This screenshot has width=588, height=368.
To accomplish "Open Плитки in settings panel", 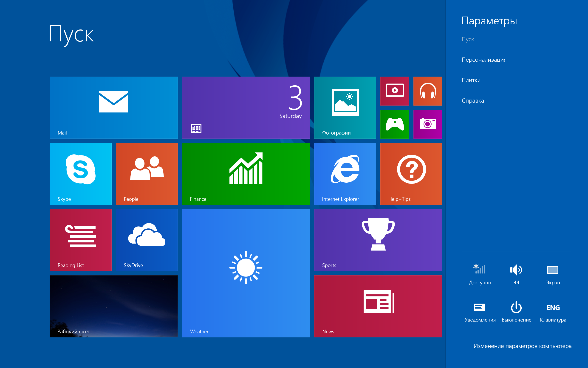I will click(x=471, y=80).
